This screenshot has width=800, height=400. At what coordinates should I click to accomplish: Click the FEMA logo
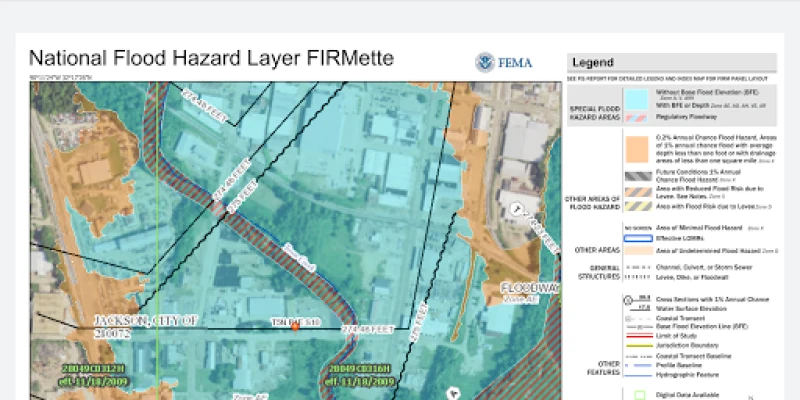504,62
